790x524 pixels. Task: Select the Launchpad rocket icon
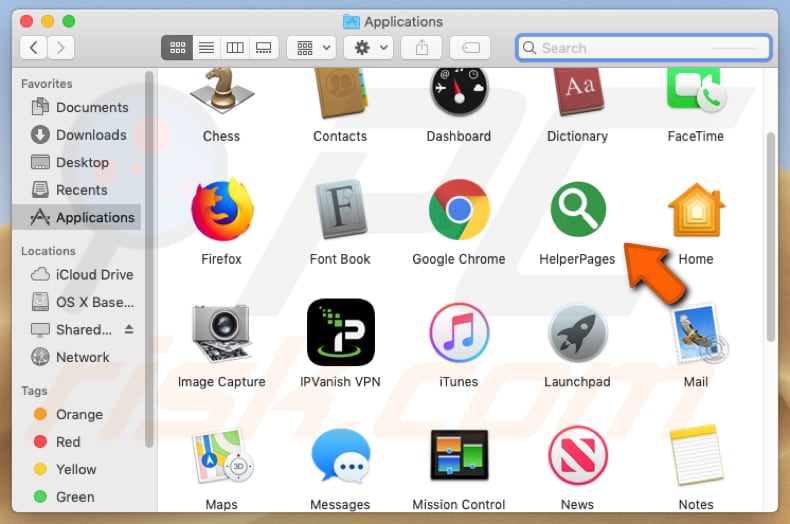tap(578, 333)
